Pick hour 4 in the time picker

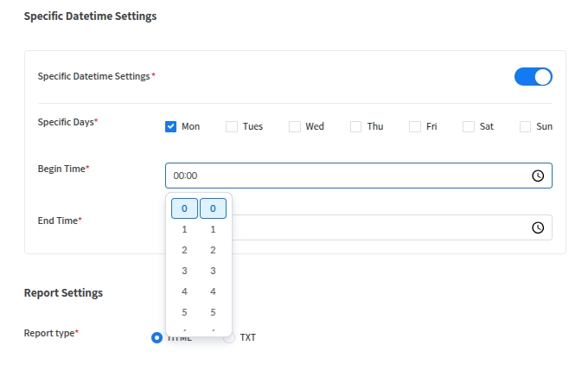tap(184, 291)
